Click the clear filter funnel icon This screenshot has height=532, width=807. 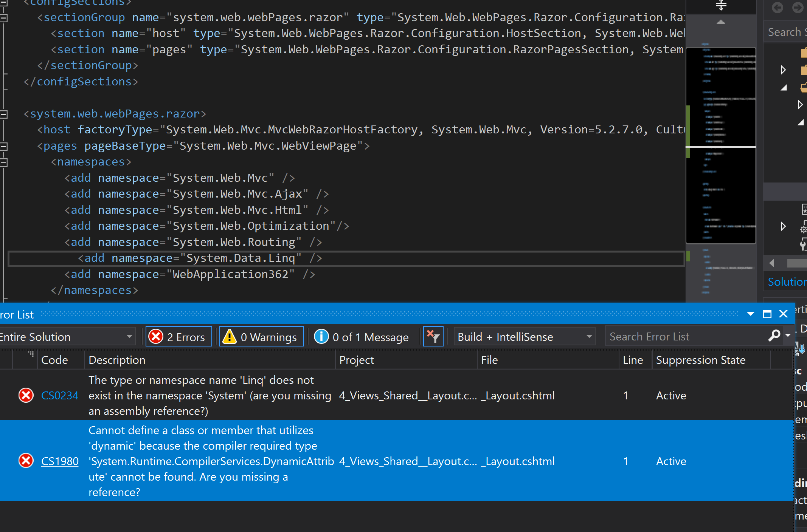tap(433, 336)
